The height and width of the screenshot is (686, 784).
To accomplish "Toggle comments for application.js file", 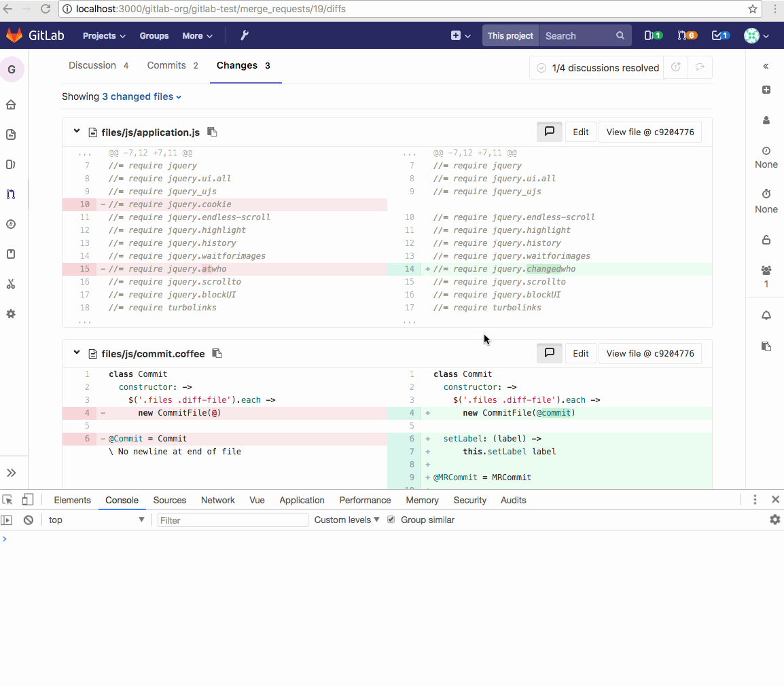I will pyautogui.click(x=549, y=132).
